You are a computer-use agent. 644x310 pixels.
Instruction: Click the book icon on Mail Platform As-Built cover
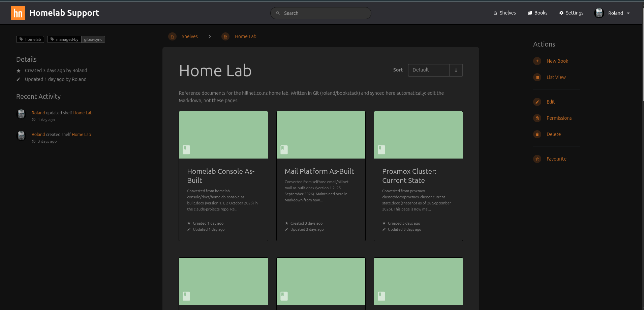[284, 150]
